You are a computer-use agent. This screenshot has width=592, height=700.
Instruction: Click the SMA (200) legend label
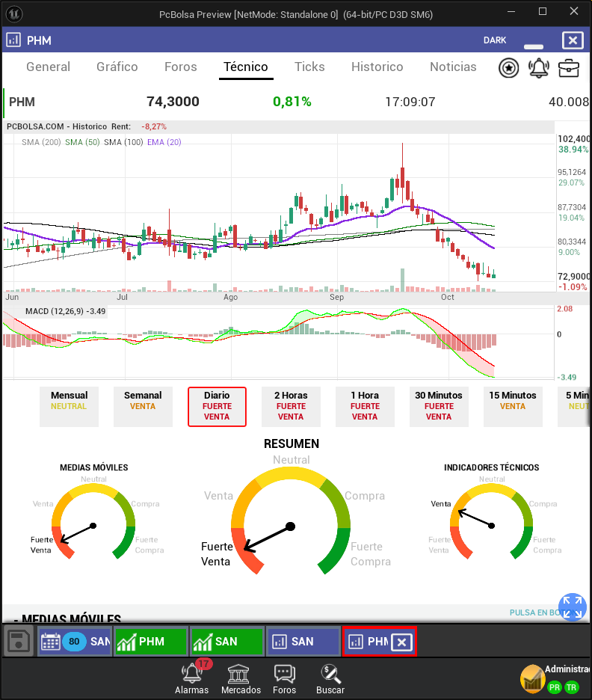[x=41, y=142]
